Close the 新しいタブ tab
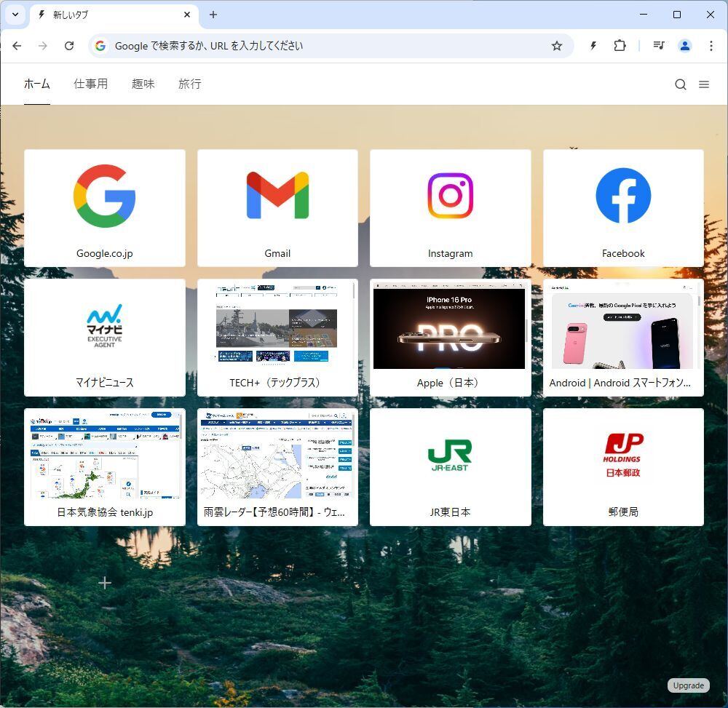The width and height of the screenshot is (728, 708). click(187, 15)
